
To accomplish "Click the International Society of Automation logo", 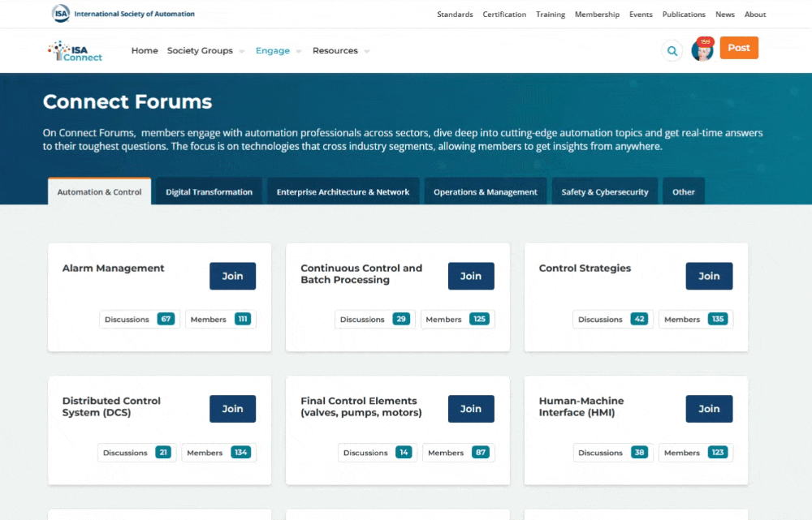I will pyautogui.click(x=122, y=13).
